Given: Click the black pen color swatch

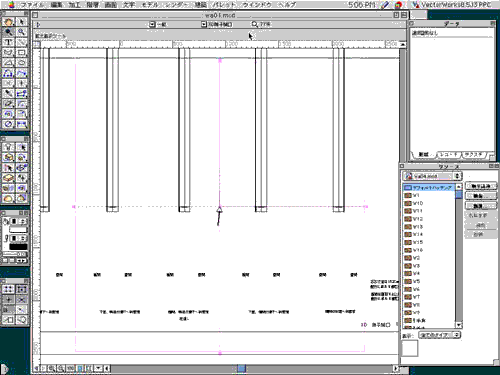Looking at the screenshot, I should coord(18,247).
